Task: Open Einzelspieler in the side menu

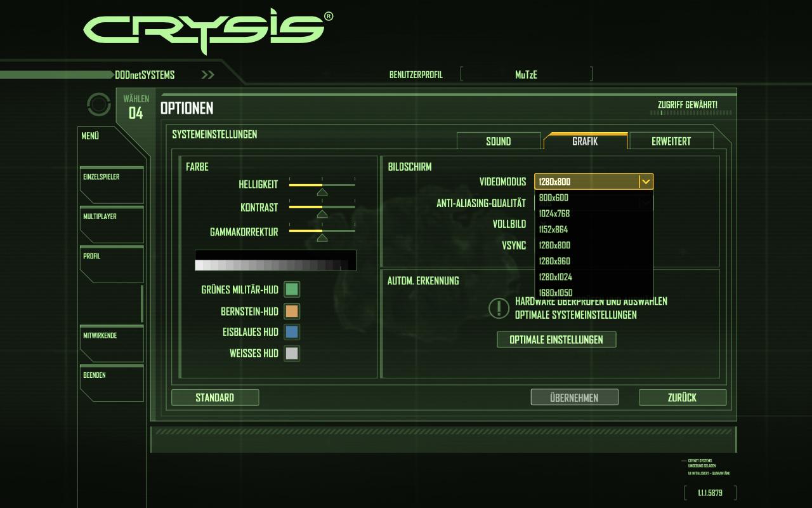Action: click(x=112, y=185)
